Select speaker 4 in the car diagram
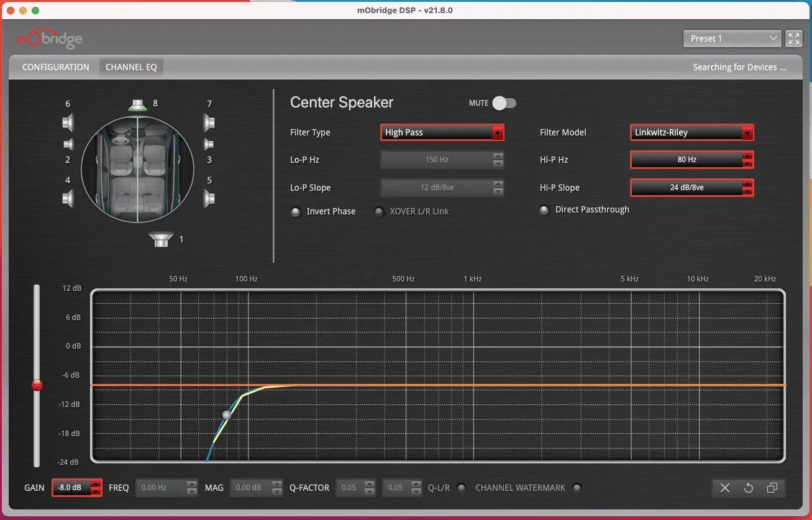812x520 pixels. 68,199
